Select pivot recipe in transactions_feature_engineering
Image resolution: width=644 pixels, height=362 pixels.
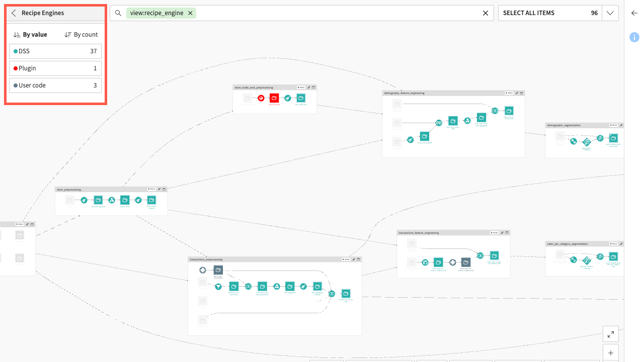click(425, 262)
